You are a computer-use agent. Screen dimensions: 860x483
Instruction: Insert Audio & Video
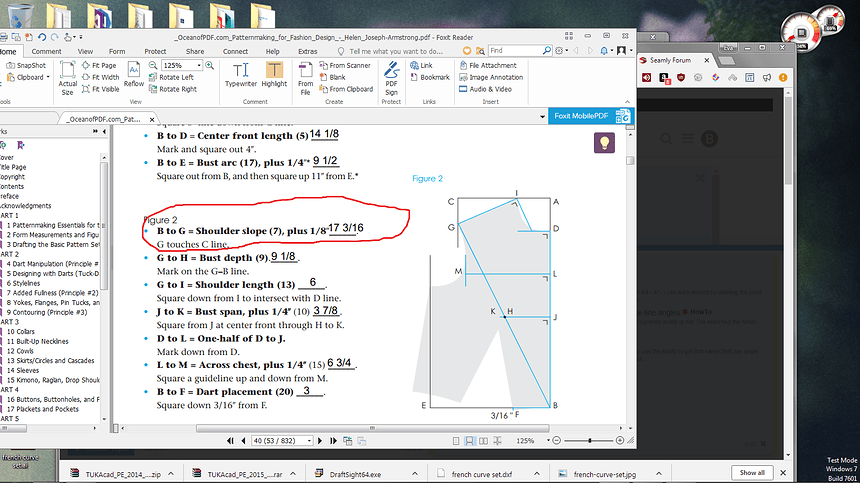(485, 89)
